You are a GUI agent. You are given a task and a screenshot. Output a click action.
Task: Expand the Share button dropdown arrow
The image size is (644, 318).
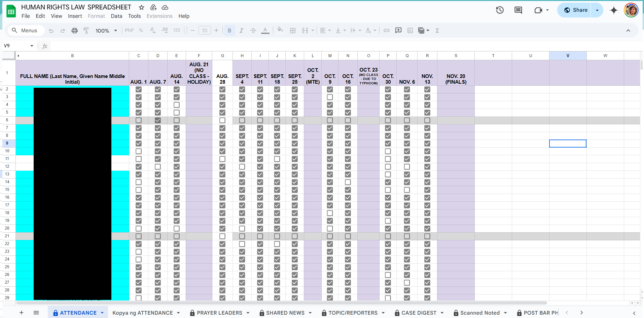(597, 10)
